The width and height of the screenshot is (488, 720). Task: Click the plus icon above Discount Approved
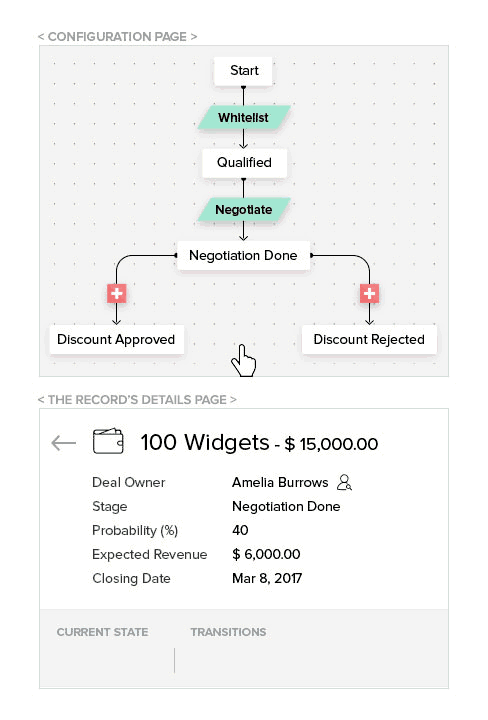pos(117,293)
